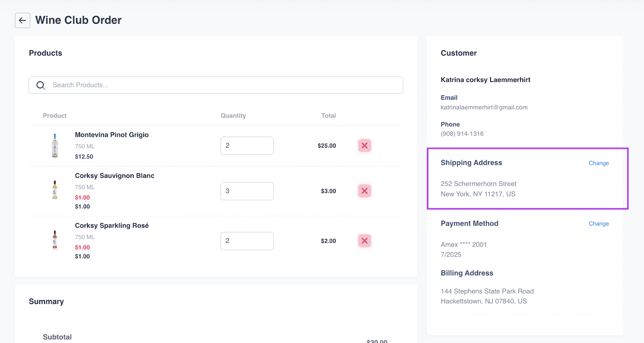
Task: Edit quantity for Corksy Sparkling Rosé
Action: 247,241
